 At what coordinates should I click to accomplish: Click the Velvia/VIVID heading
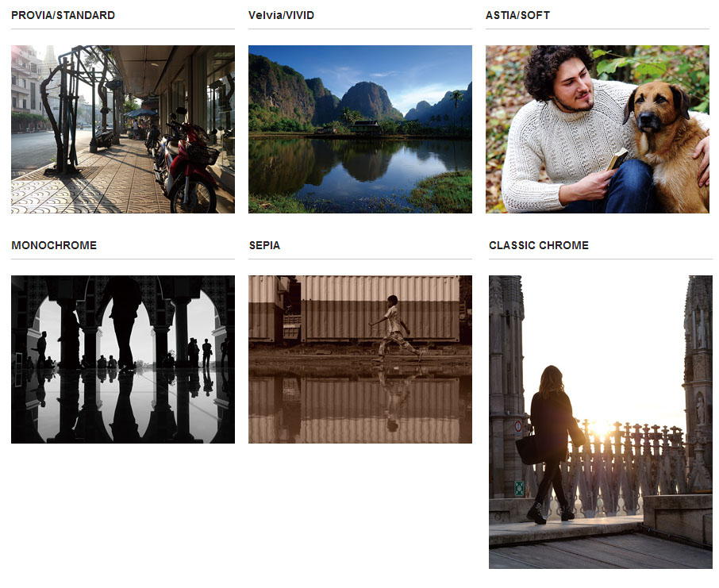coord(282,15)
